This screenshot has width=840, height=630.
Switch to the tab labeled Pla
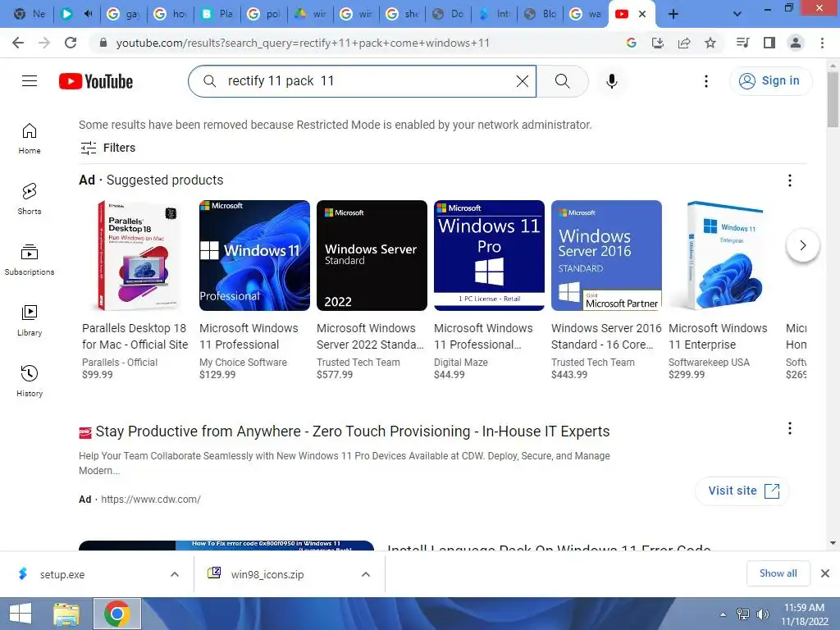point(217,14)
